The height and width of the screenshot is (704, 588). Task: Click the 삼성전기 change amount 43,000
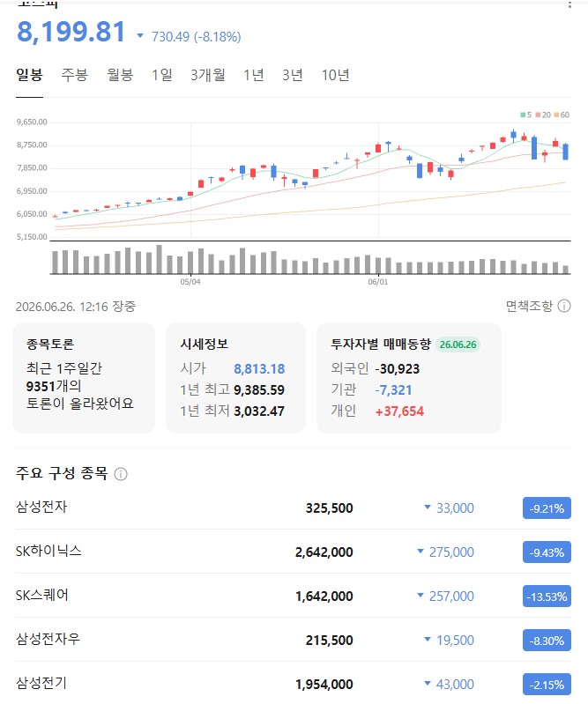point(455,685)
